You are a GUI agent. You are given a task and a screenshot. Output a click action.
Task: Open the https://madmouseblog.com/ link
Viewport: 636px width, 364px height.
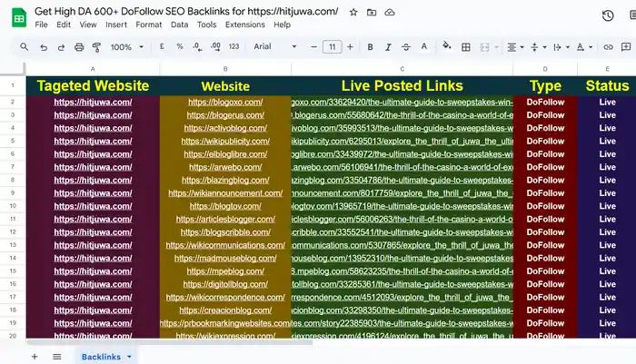[x=225, y=258]
